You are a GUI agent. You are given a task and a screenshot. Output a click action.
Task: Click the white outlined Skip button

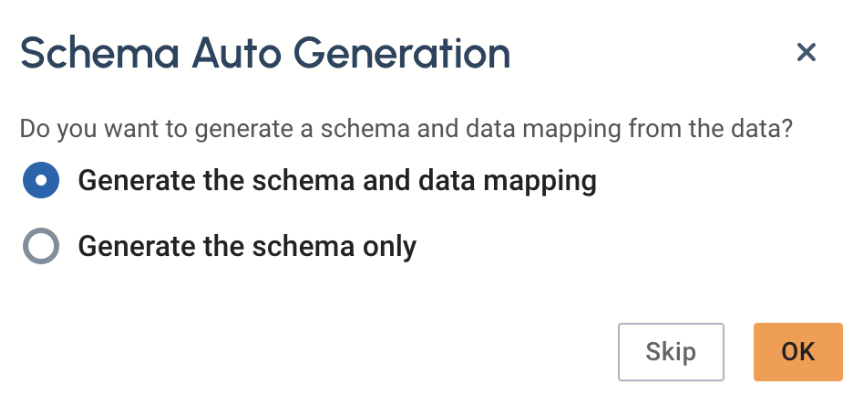670,352
